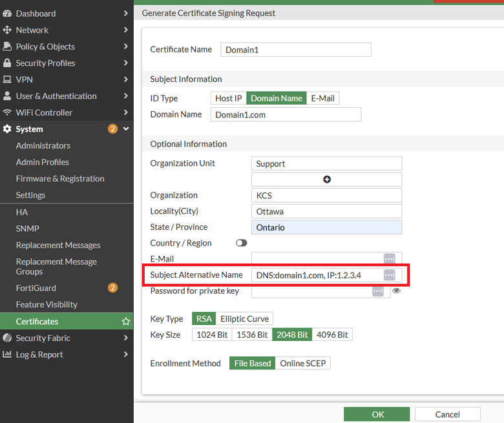Image resolution: width=504 pixels, height=423 pixels.
Task: Open the Administrators page
Action: point(43,145)
